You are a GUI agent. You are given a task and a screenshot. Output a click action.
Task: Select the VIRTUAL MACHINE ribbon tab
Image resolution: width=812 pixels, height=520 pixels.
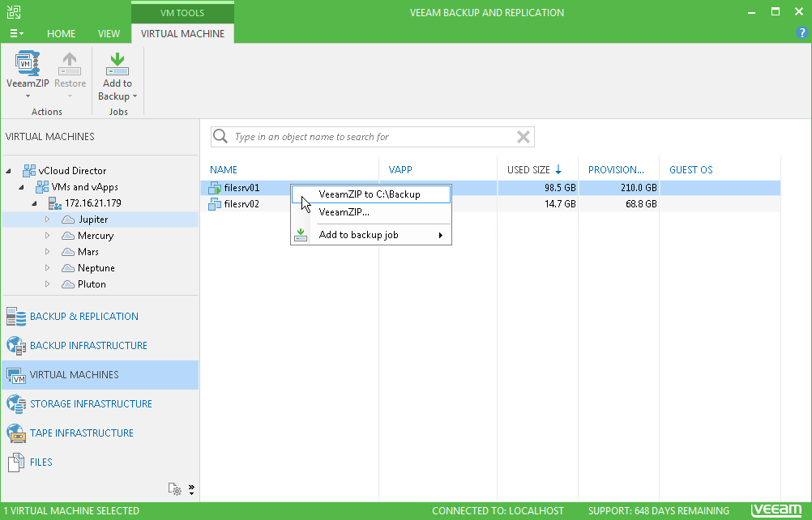[183, 34]
